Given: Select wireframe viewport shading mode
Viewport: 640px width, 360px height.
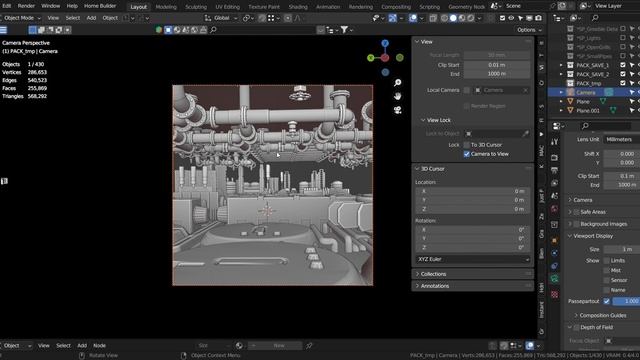Looking at the screenshot, I should (x=444, y=18).
